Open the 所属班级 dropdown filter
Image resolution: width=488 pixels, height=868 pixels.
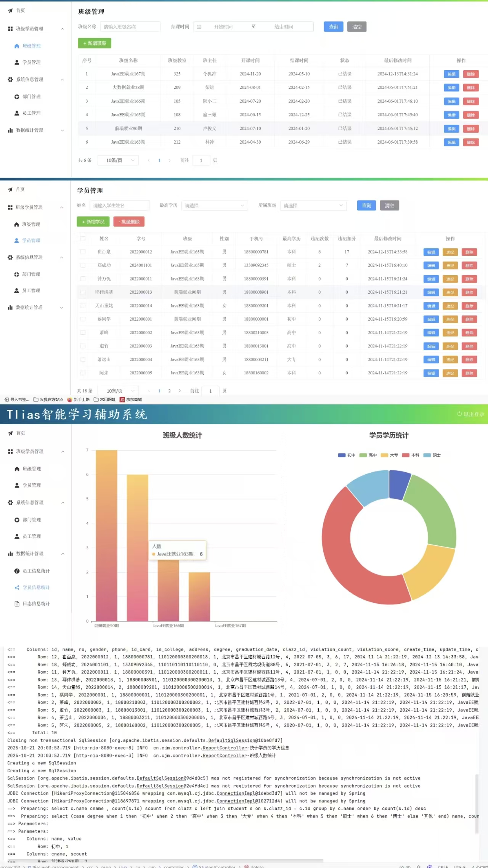coord(313,205)
